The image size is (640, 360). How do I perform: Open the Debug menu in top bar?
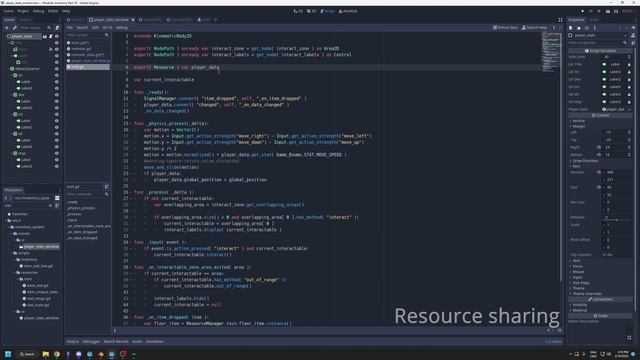(x=38, y=11)
